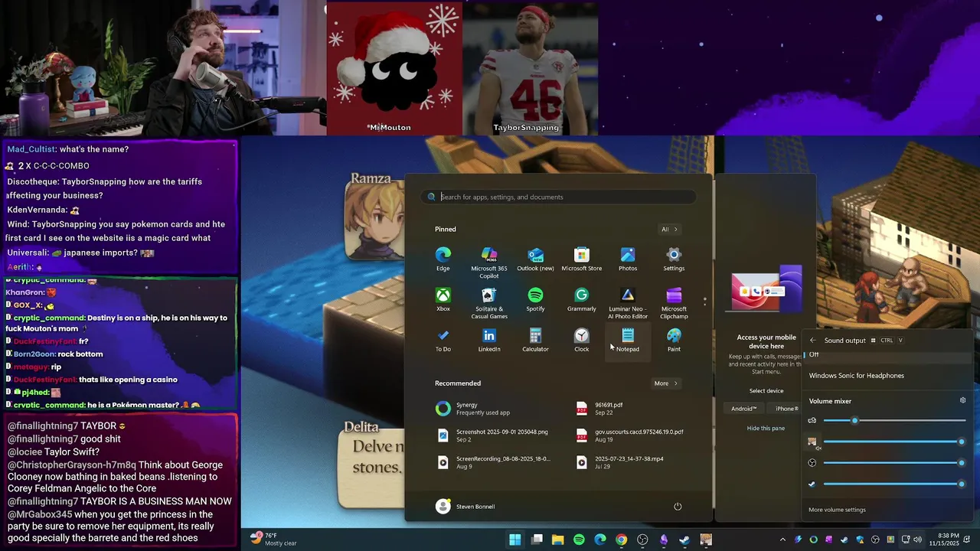The image size is (980, 551).
Task: Open Clock pinned app
Action: [581, 340]
